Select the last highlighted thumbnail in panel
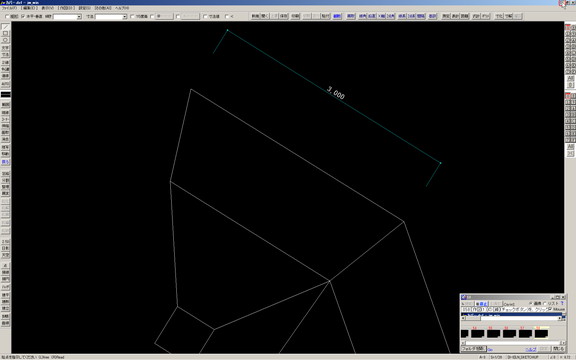 pyautogui.click(x=541, y=333)
